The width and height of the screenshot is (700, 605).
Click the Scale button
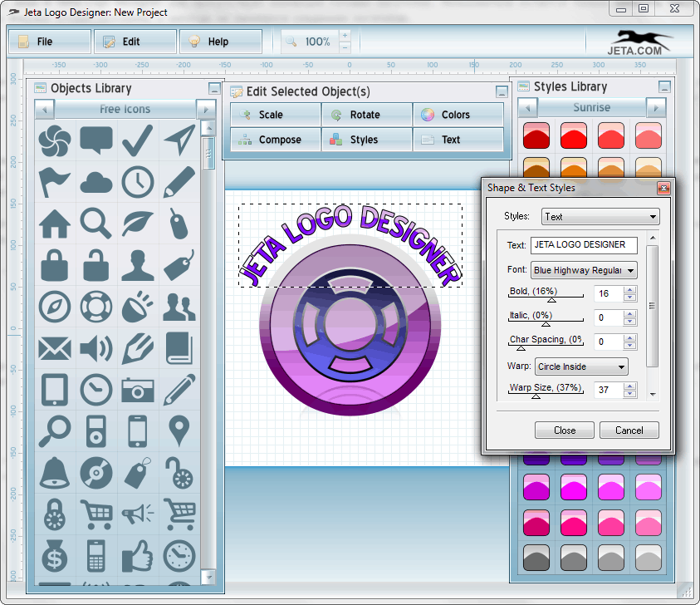(x=276, y=115)
